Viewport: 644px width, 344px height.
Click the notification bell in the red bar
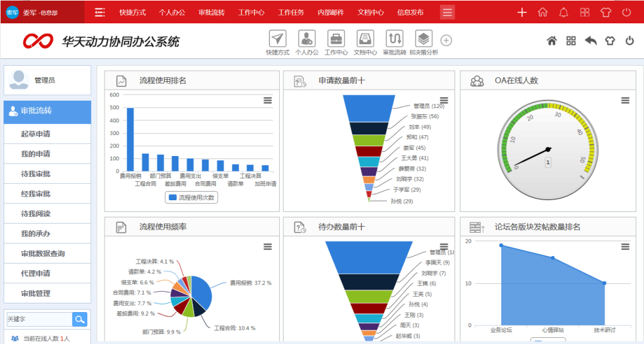click(x=563, y=12)
